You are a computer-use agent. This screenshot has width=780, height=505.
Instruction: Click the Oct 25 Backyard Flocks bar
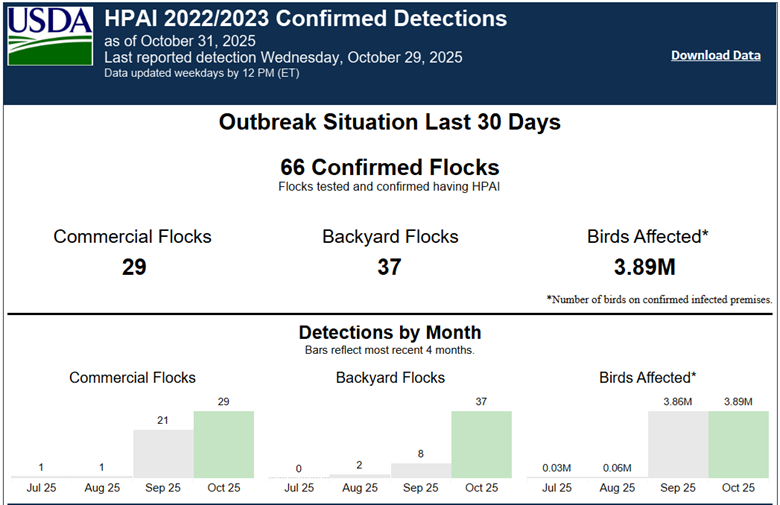(481, 444)
